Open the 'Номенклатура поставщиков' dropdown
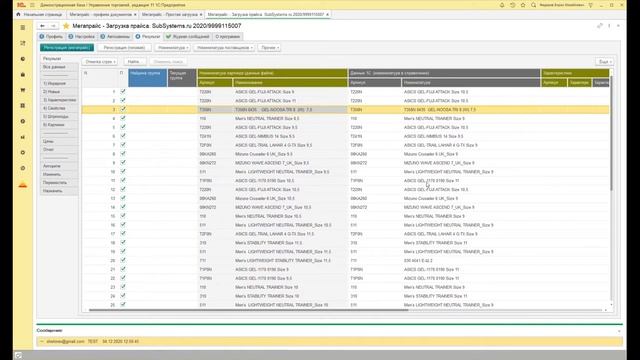 (224, 48)
